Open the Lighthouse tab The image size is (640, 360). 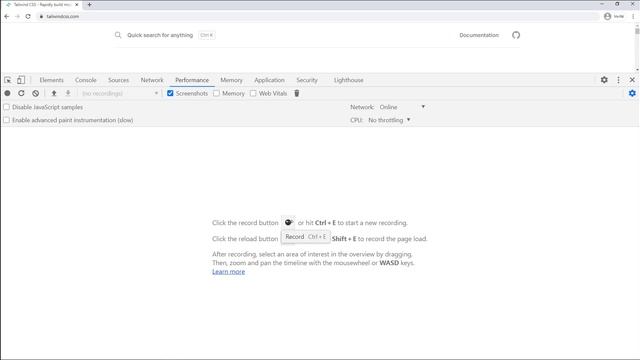(x=349, y=80)
